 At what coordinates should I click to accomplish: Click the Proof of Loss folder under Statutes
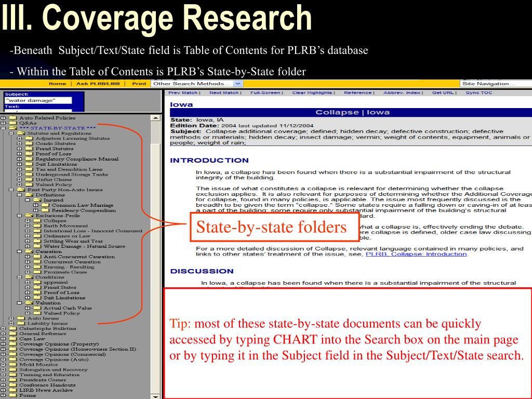[29, 153]
